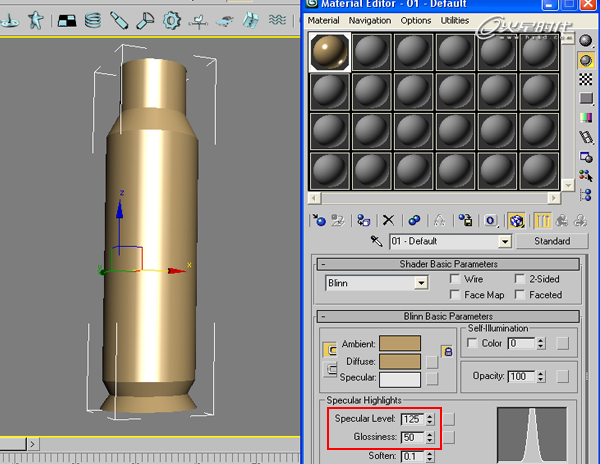Viewport: 600px width, 464px height.
Task: Enable the Face Map checkbox
Action: pyautogui.click(x=455, y=295)
